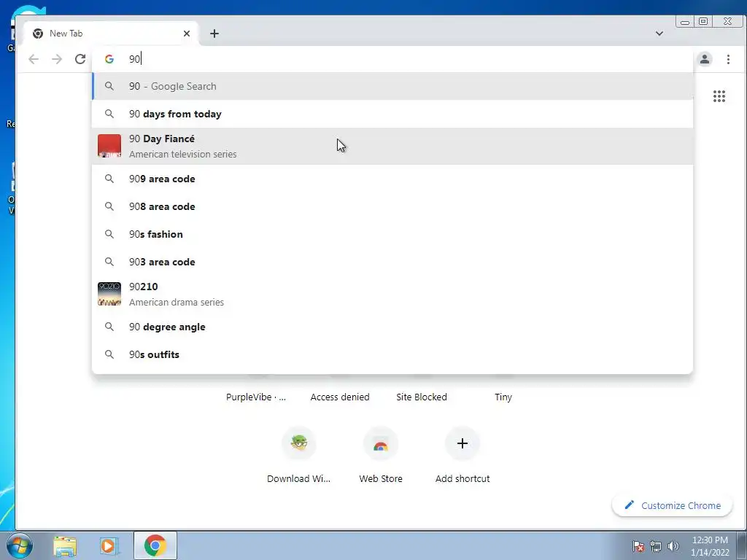Screen dimensions: 747x560
Task: Open Windows Explorer from the taskbar
Action: 65,545
